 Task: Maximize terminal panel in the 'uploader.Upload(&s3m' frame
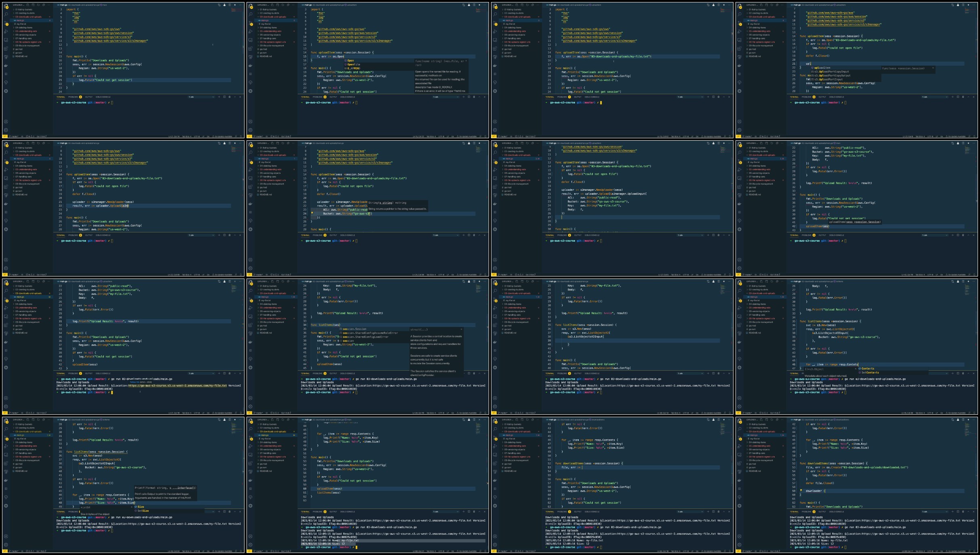point(235,235)
